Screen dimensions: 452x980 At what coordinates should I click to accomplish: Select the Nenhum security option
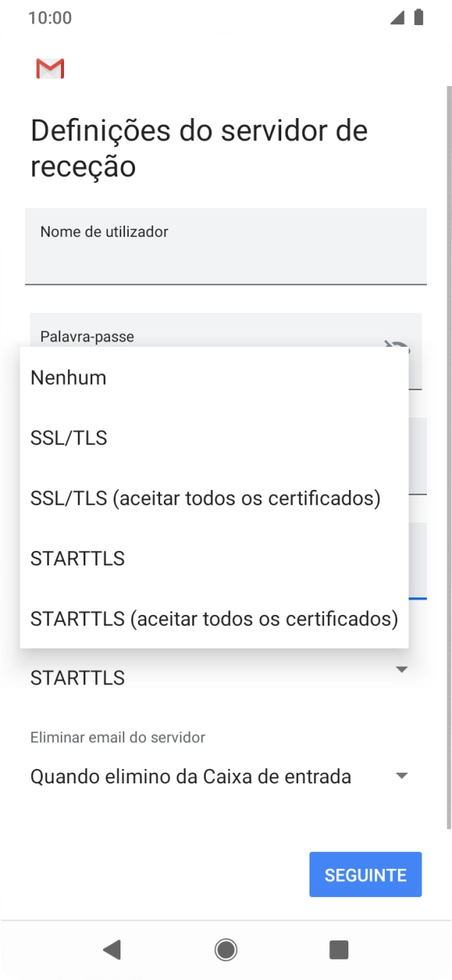coord(68,377)
